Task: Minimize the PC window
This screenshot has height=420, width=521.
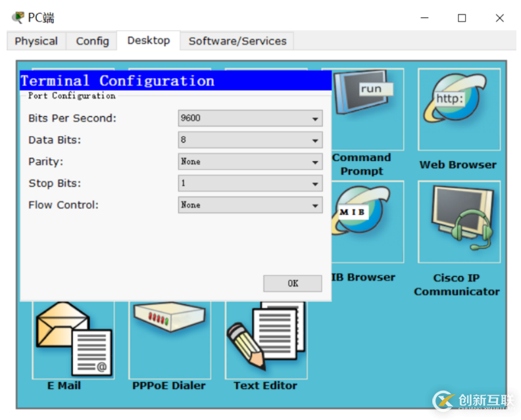Action: click(x=425, y=18)
